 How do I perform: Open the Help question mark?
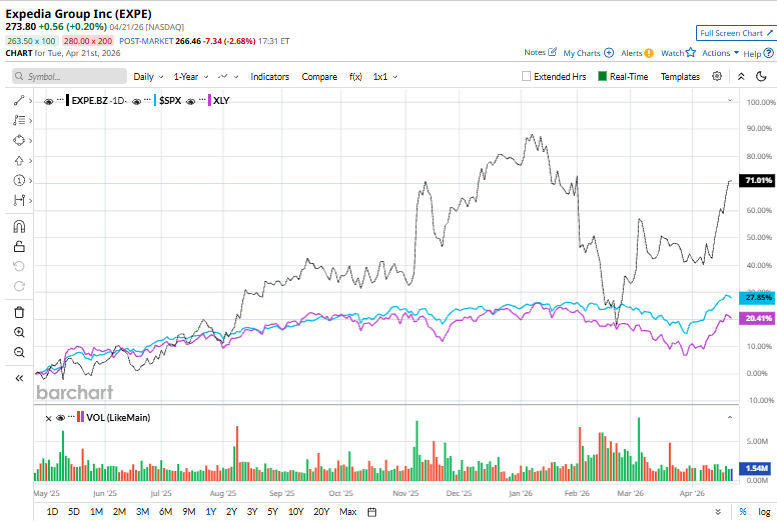(769, 53)
